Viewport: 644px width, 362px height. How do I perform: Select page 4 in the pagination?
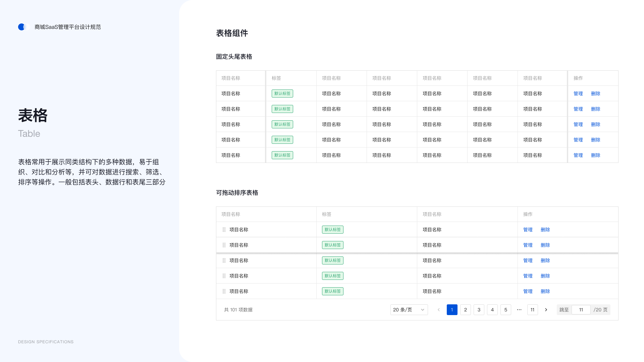pyautogui.click(x=492, y=310)
